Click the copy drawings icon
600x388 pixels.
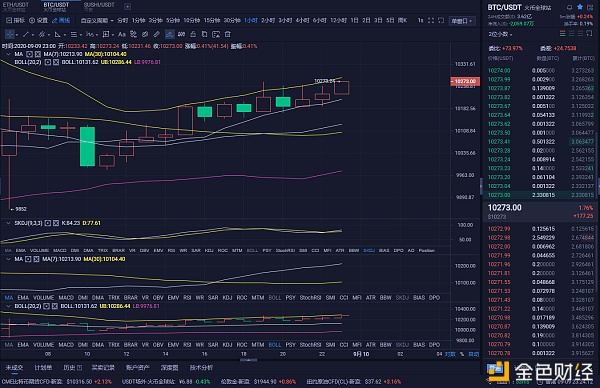pos(204,34)
